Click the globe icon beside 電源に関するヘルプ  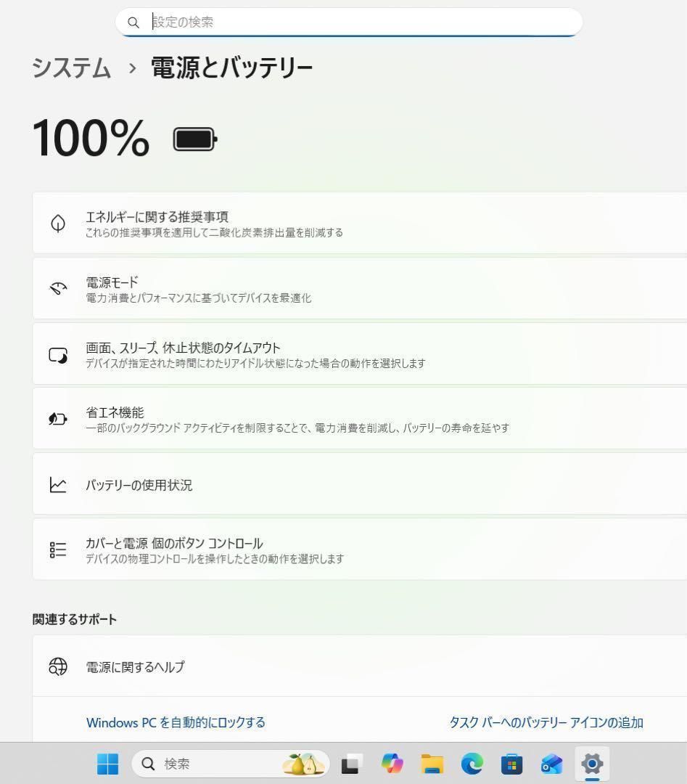click(x=58, y=666)
